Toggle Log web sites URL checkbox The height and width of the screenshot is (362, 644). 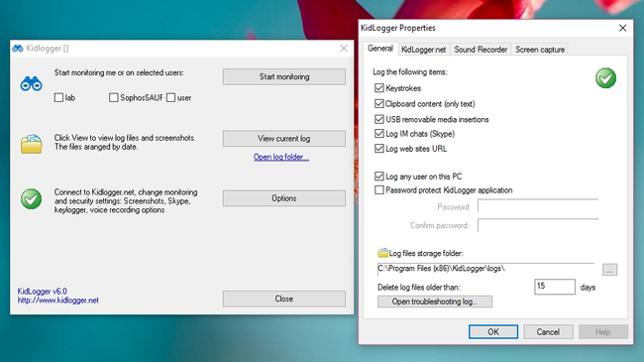coord(379,149)
